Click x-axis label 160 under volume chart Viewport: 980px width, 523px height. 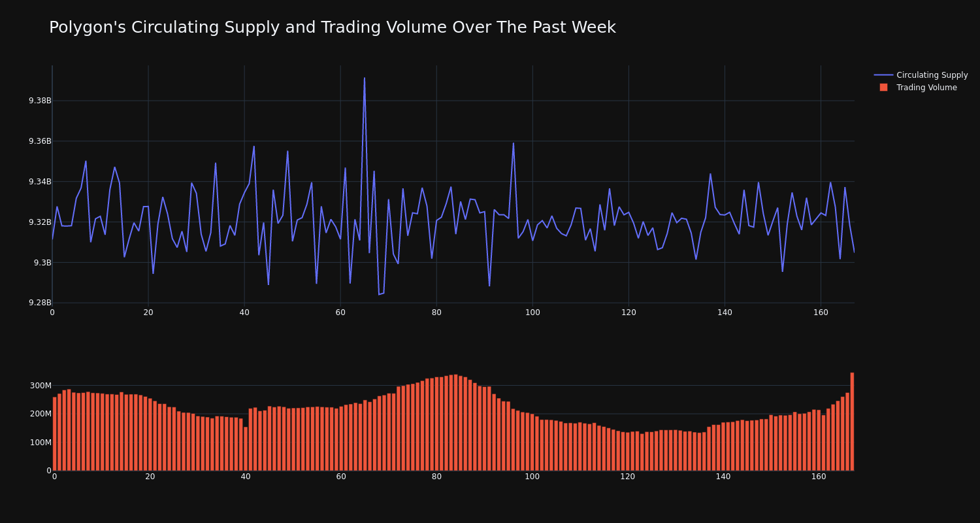point(819,477)
